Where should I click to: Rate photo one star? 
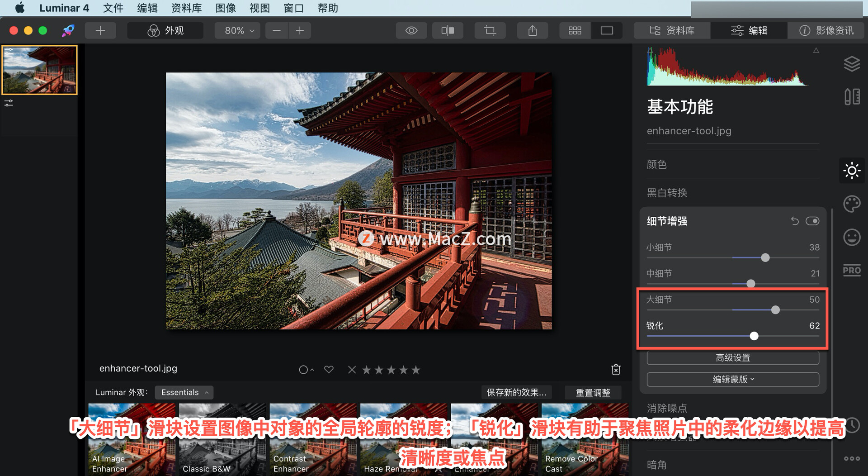366,370
